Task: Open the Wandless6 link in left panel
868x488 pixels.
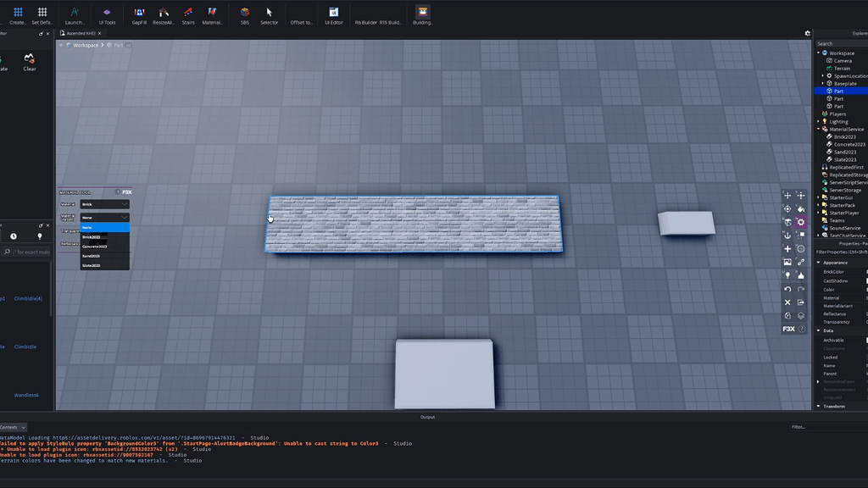Action: click(x=26, y=396)
